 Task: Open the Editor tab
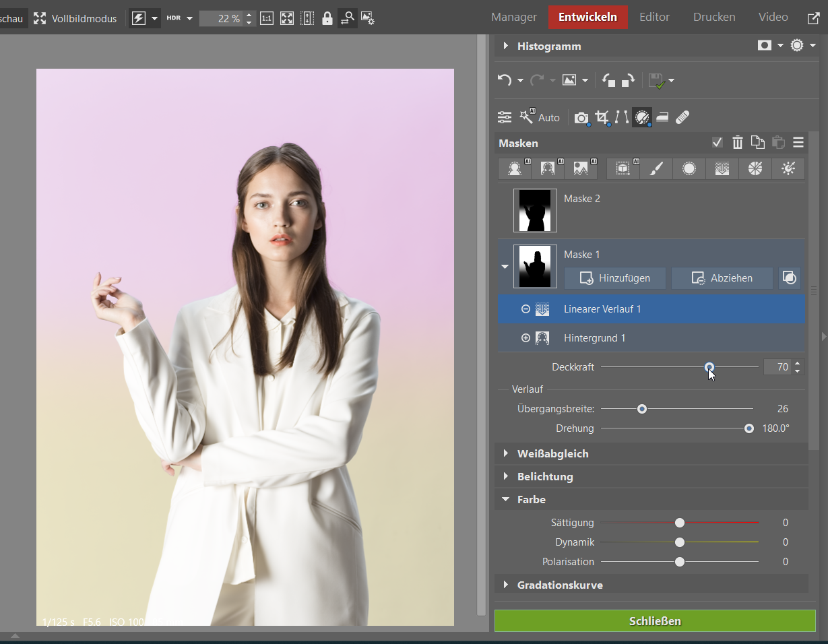point(654,18)
